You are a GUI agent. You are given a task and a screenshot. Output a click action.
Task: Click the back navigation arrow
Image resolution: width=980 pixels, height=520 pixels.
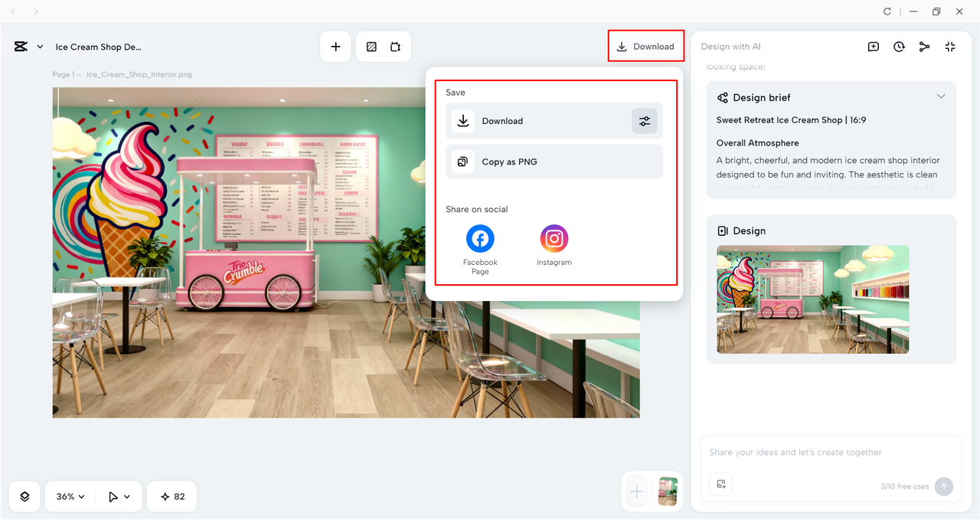13,11
